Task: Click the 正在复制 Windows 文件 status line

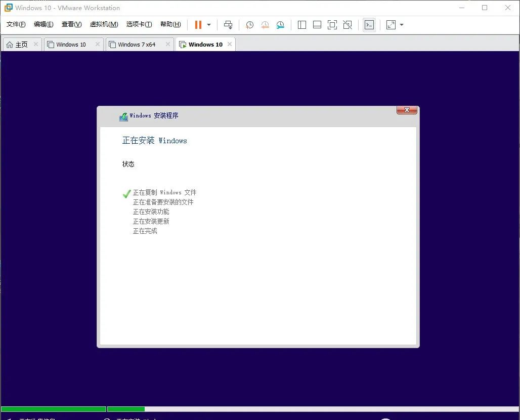Action: (x=164, y=193)
